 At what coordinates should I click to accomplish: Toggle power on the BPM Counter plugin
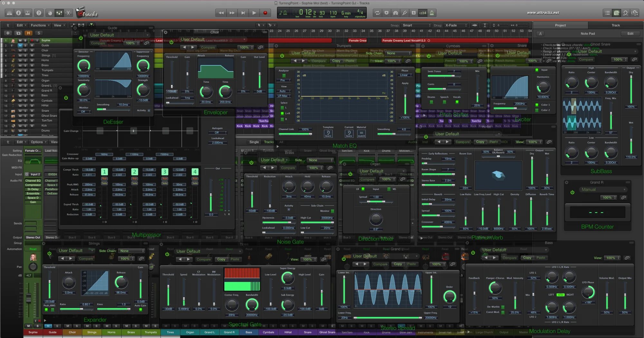[572, 192]
